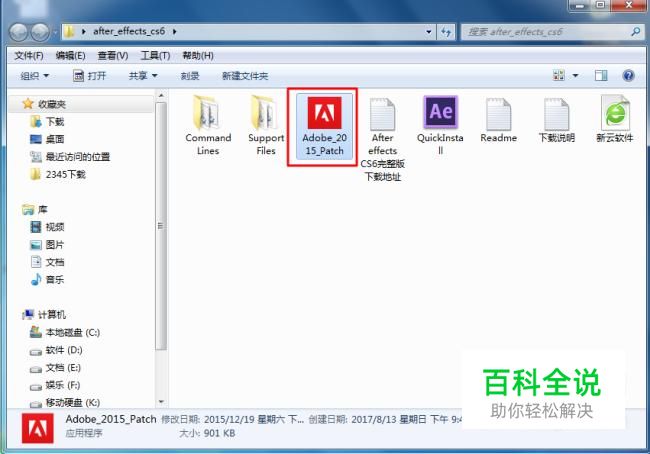Open the view options dropdown arrow
The width and height of the screenshot is (650, 454).
point(575,75)
